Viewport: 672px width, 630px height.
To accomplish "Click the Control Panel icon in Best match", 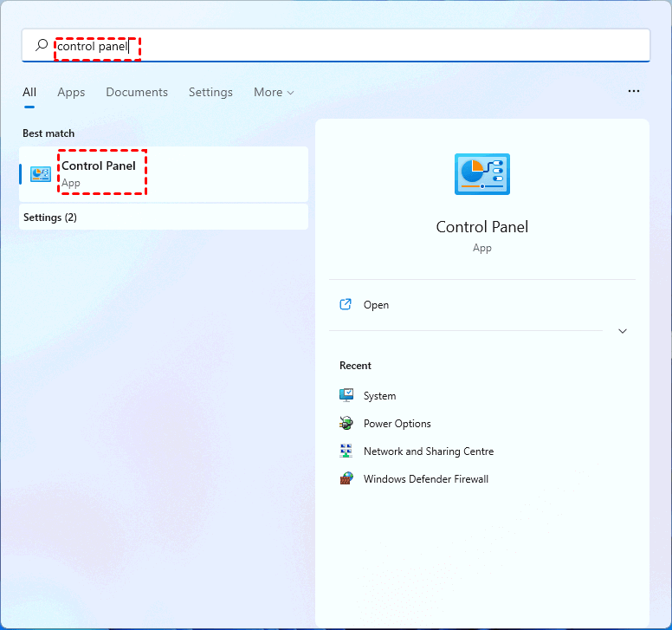I will tap(41, 173).
